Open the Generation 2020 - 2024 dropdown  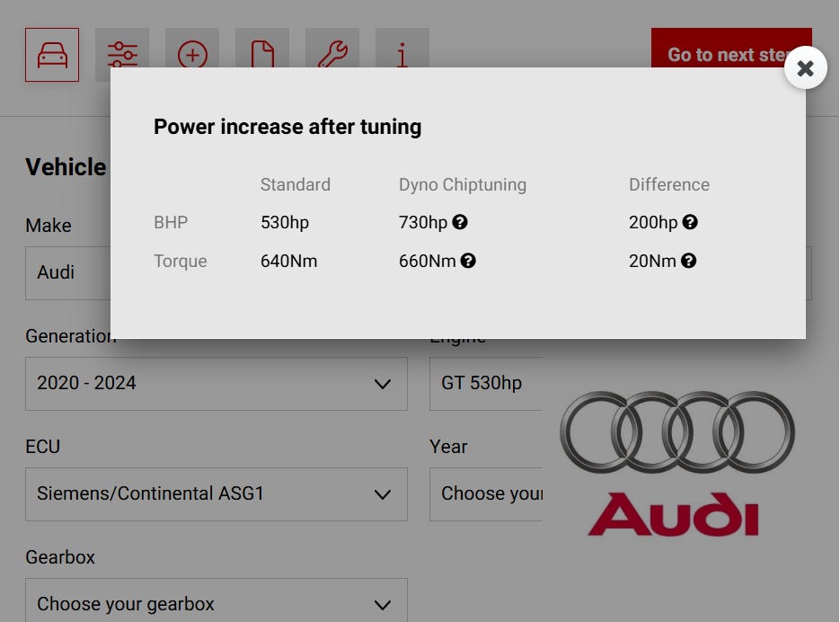click(216, 384)
